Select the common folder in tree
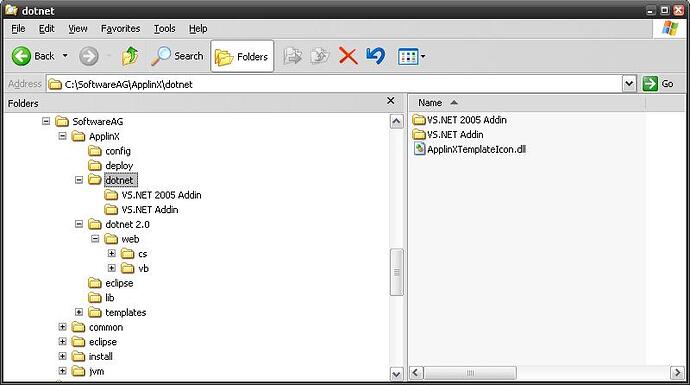690x385 pixels. coord(97,327)
